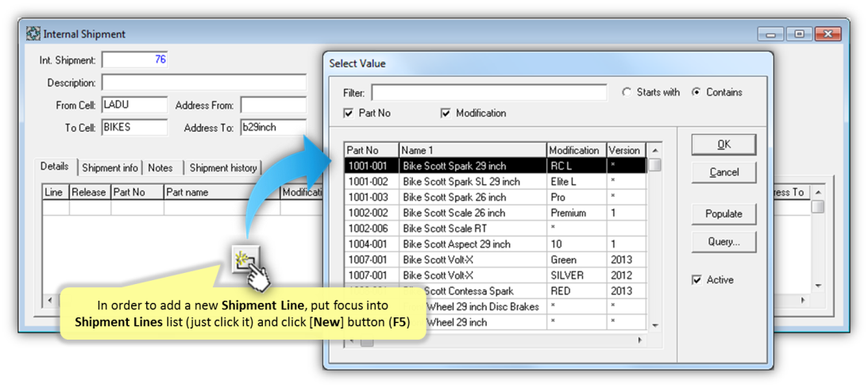
Task: Click the scroll down arrow in Select Value list
Action: click(x=655, y=325)
